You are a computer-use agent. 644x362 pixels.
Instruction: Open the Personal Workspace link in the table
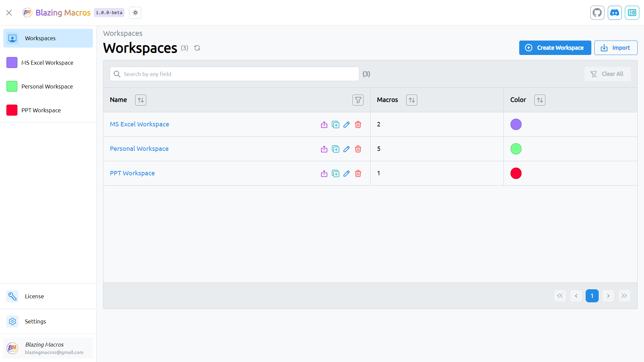(x=139, y=149)
